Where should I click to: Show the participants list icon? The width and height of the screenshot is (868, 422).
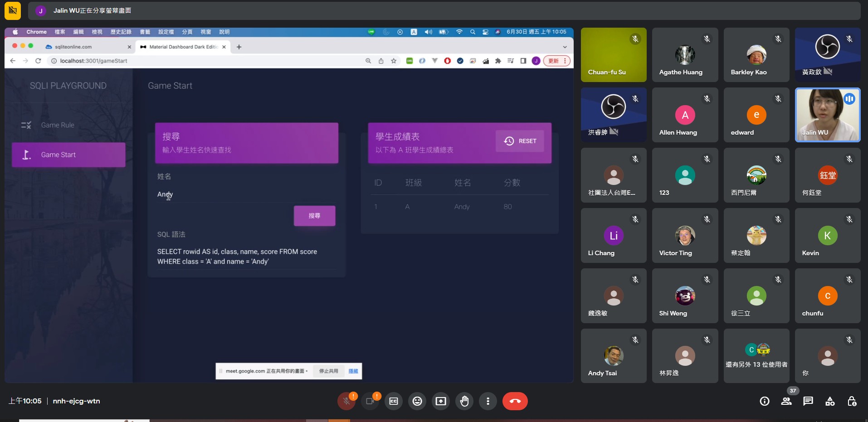[x=786, y=401]
